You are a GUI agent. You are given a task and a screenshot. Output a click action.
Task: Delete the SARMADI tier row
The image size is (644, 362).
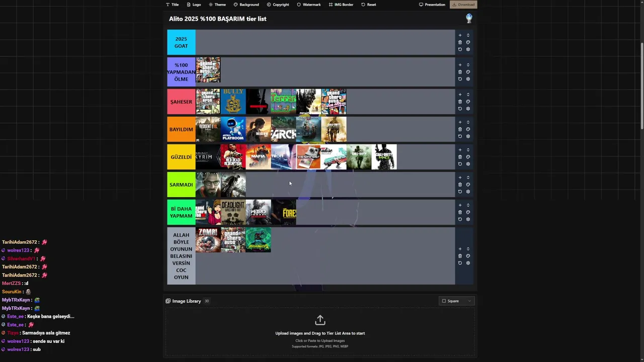point(460,185)
